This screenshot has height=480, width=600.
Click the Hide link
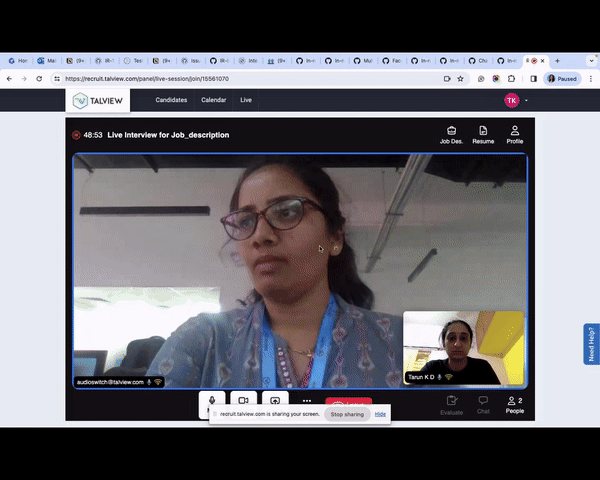point(380,414)
